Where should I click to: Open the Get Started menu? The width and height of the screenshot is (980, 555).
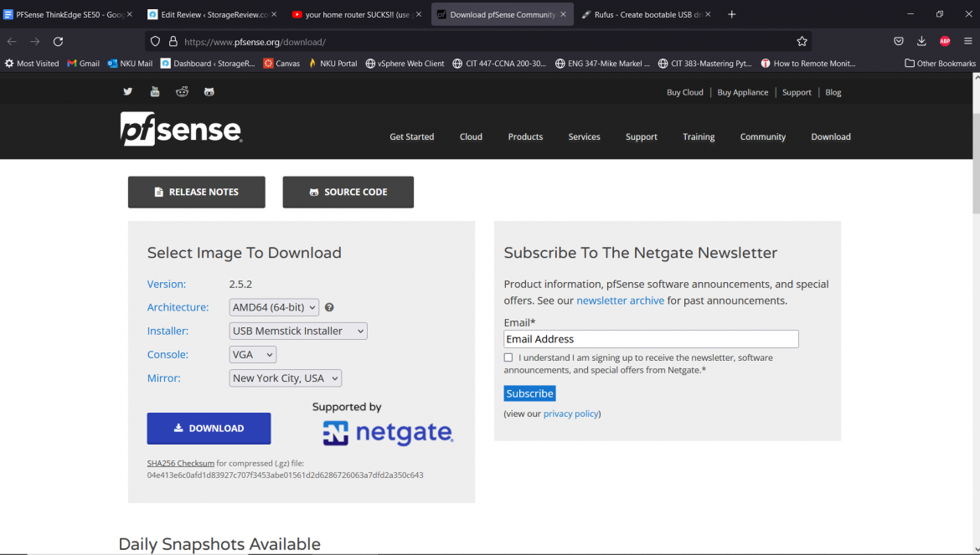point(412,136)
